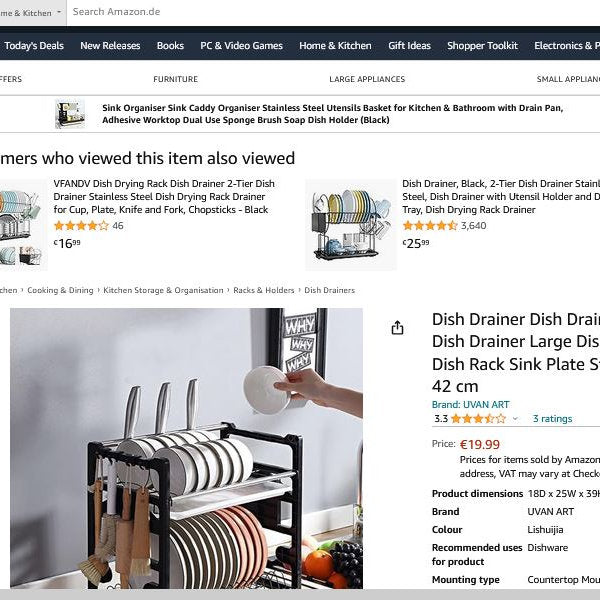Open the Sink Caddy Organiser banner title link
This screenshot has height=600, width=600.
point(333,114)
